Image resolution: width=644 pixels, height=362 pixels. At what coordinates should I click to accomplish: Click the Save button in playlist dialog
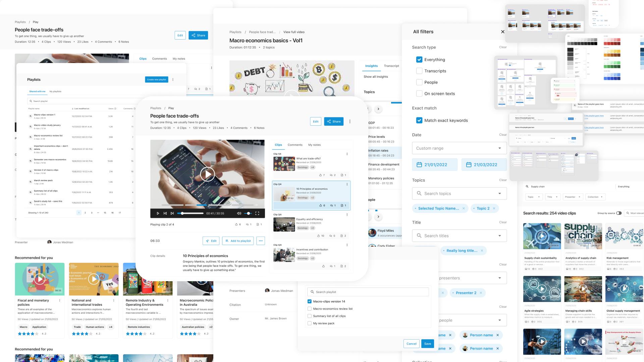click(428, 344)
